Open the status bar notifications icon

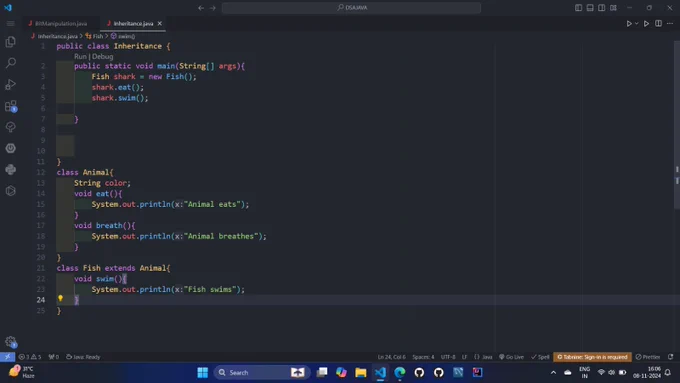pos(670,357)
